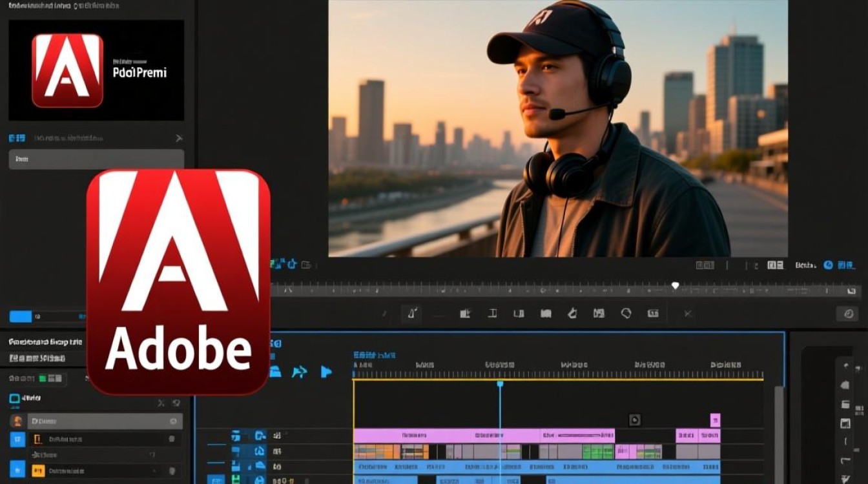Screen dimensions: 868x484
Task: Click the orange icon in the second project row
Action: (37, 439)
